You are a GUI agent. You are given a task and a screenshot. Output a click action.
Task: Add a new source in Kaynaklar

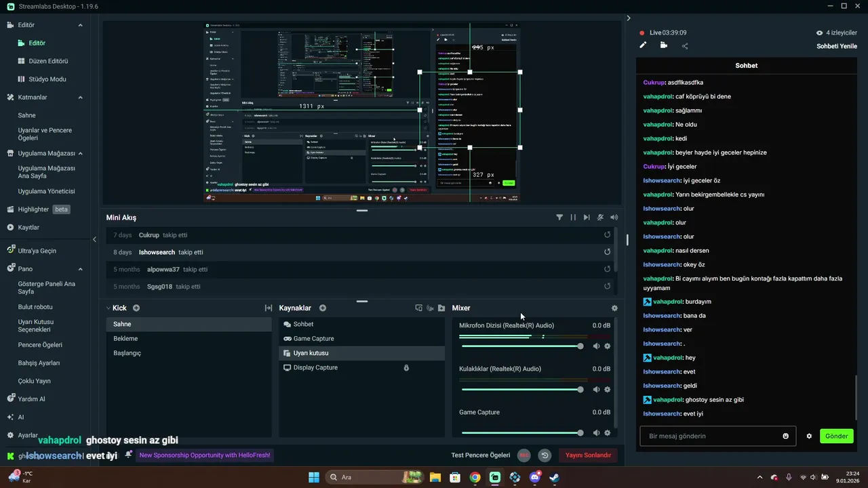323,308
